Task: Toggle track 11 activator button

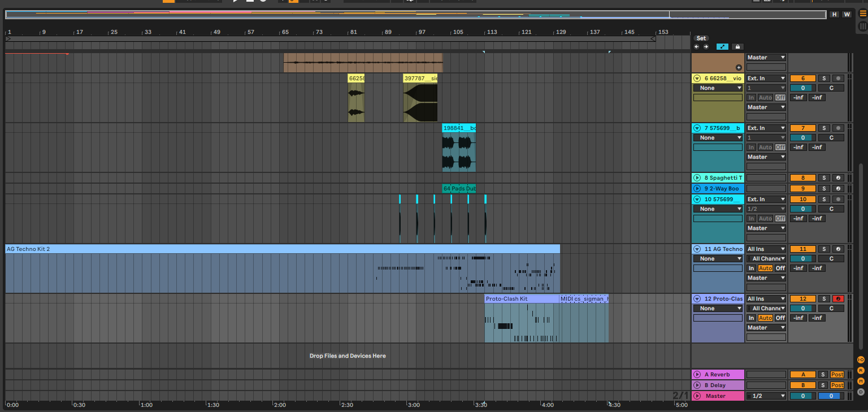Action: point(802,249)
